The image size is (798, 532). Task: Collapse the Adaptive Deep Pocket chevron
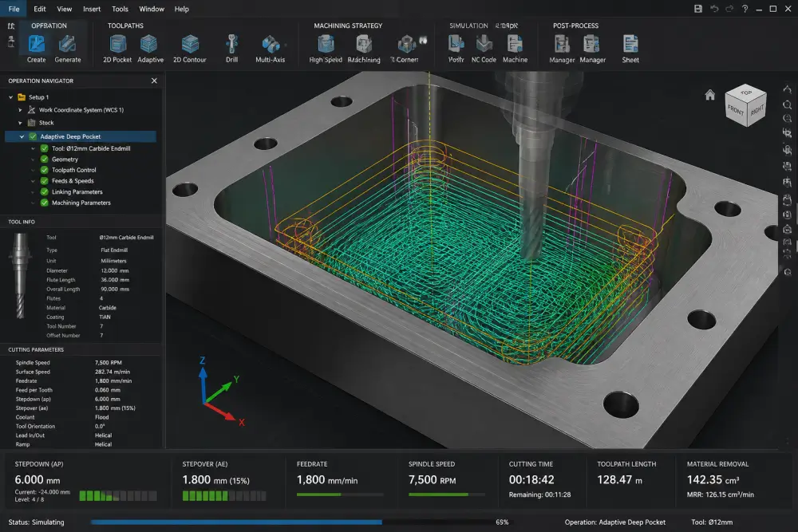pos(22,136)
